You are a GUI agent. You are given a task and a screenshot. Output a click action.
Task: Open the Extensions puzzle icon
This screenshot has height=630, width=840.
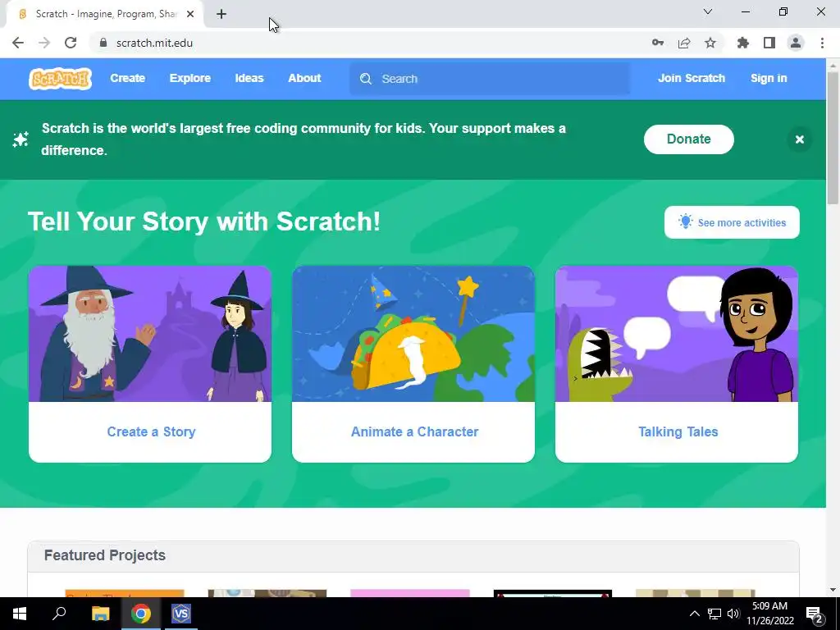[743, 43]
